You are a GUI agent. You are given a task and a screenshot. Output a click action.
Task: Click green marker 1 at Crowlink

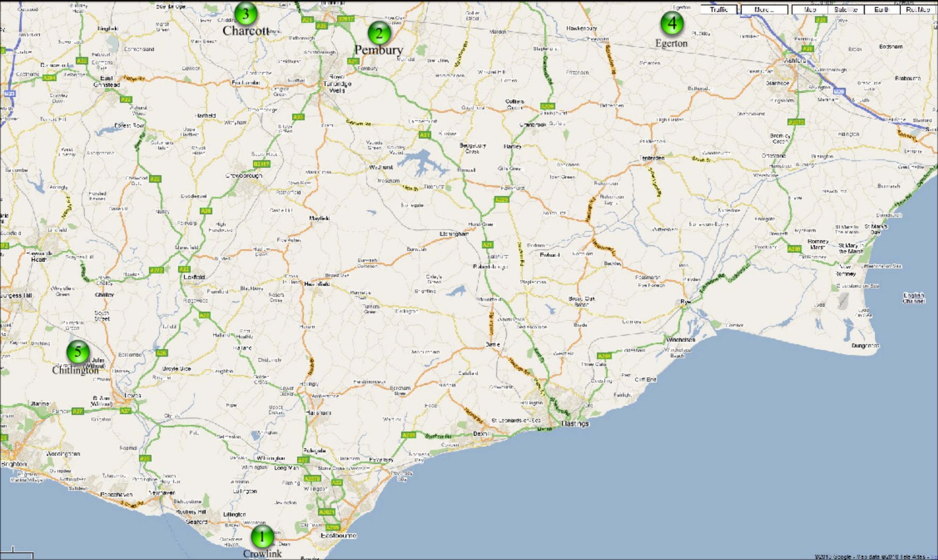(262, 536)
